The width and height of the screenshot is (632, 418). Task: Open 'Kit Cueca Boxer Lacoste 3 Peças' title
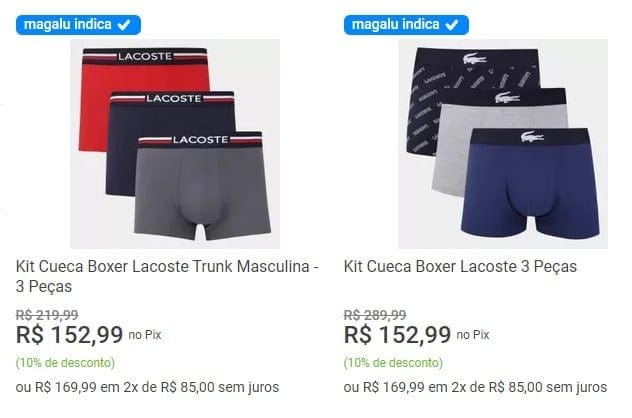[x=460, y=266]
